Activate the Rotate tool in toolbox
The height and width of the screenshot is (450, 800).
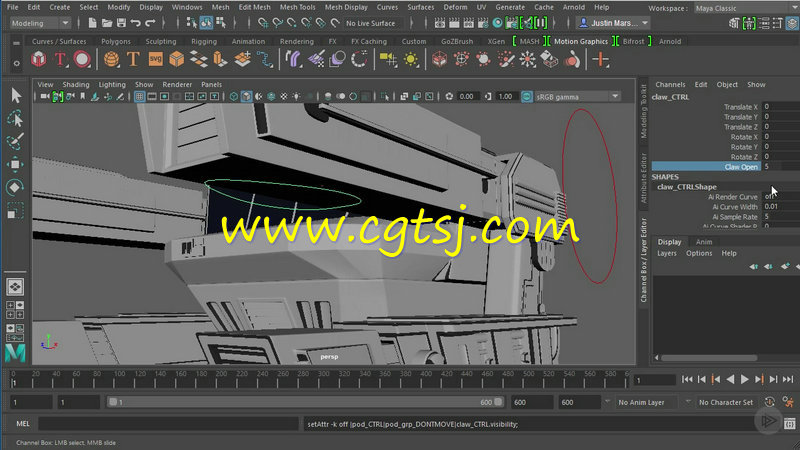(x=15, y=187)
